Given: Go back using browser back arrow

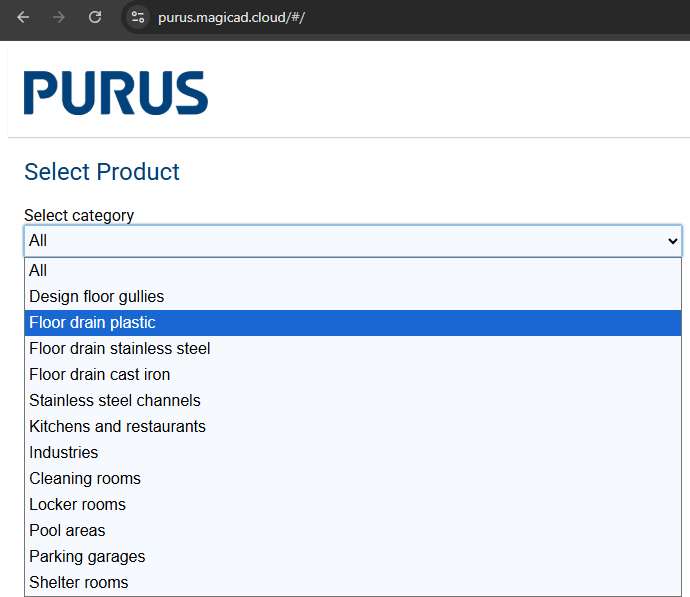Looking at the screenshot, I should coord(23,18).
